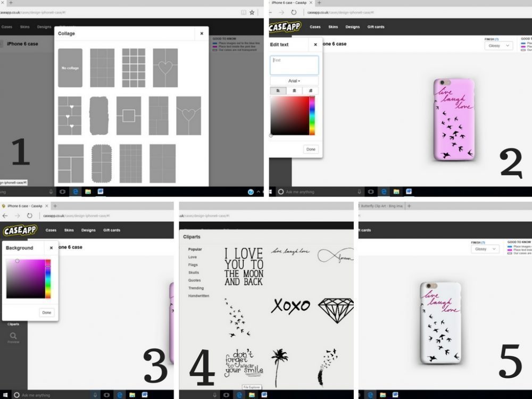Choose the palm tree clipart
This screenshot has height=399, width=532.
279,367
